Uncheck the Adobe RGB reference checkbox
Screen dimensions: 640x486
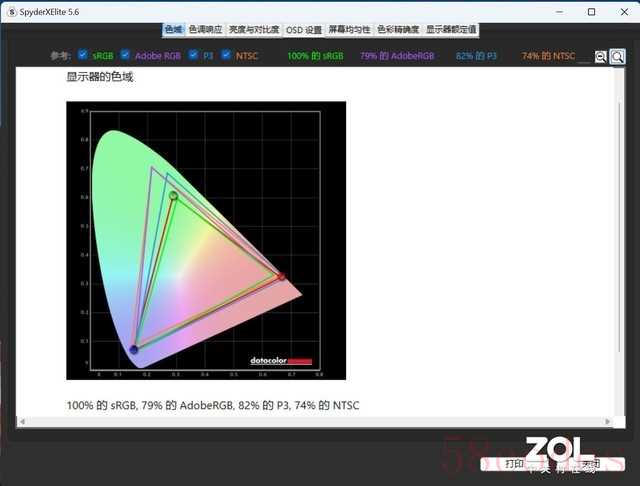click(x=125, y=54)
